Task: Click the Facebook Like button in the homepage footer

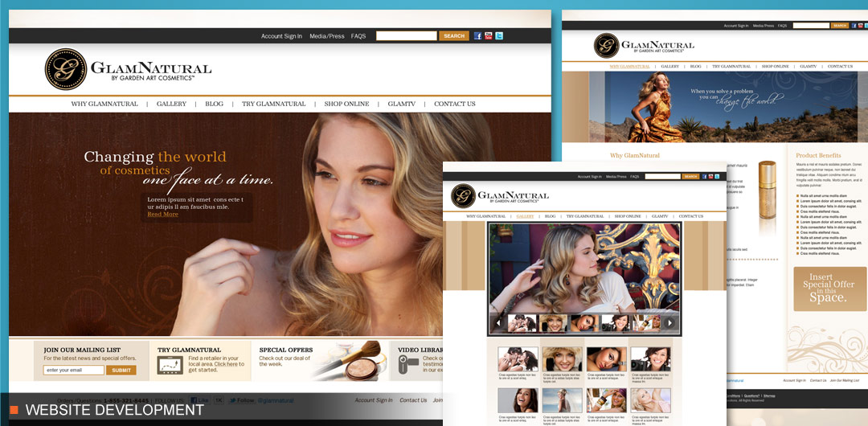Action: (199, 400)
